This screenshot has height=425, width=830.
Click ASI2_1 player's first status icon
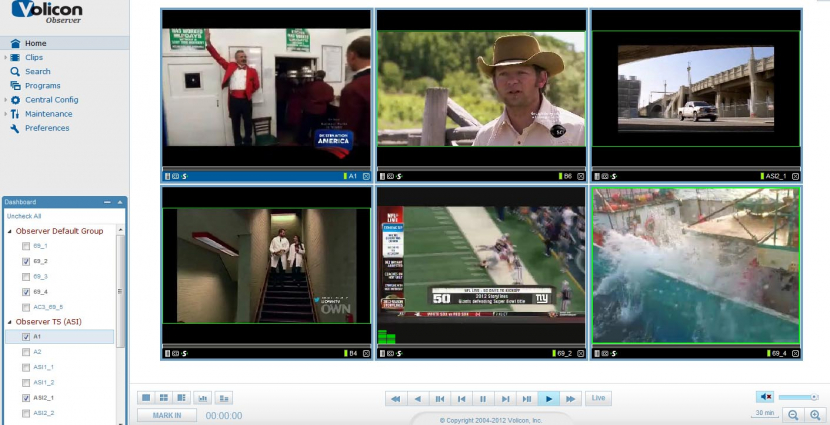(x=597, y=176)
